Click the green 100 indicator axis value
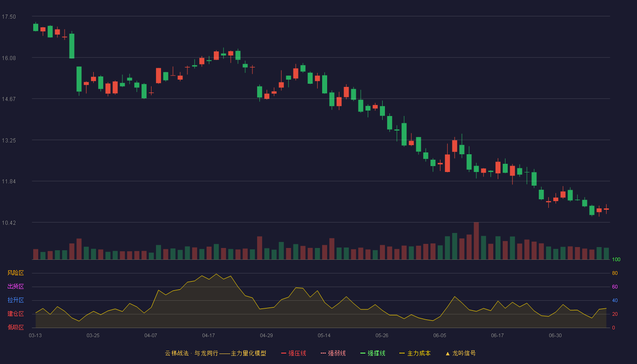 616,259
